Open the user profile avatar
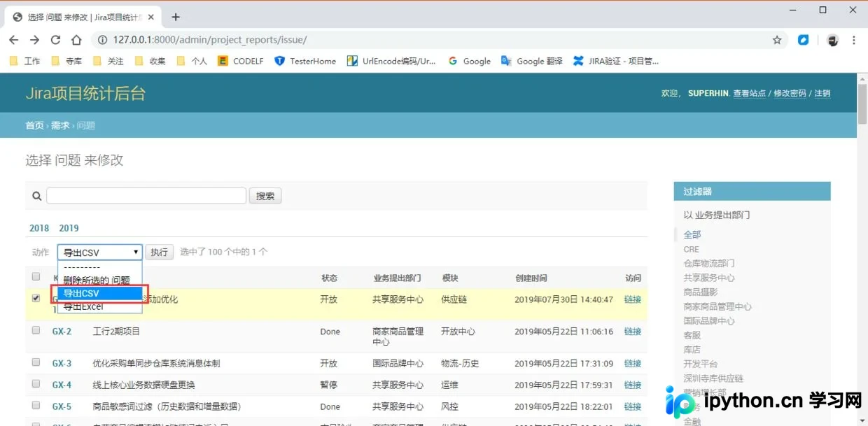This screenshot has height=426, width=868. click(x=832, y=40)
